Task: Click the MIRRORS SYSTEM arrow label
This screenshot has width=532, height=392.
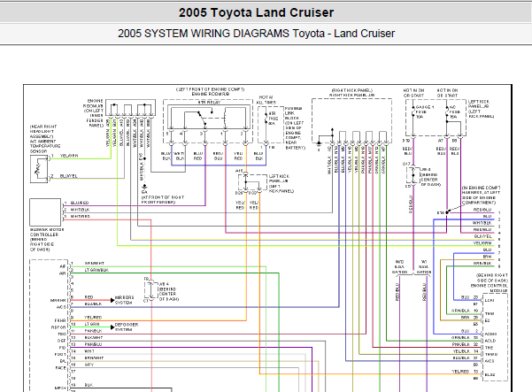Action: point(124,300)
